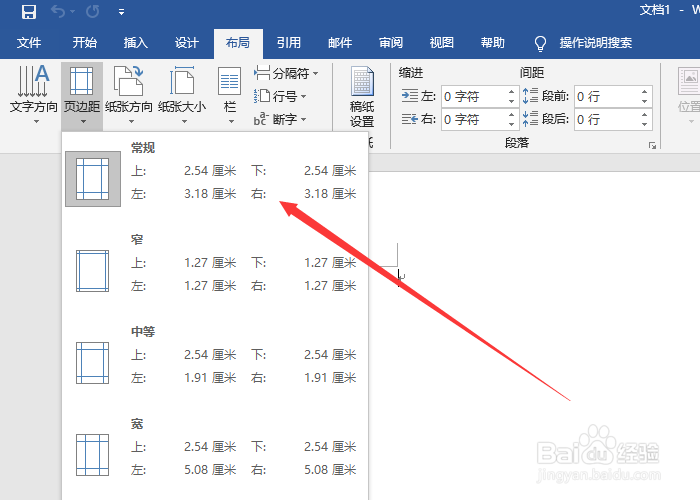Screen dimensions: 700x500
Task: Open the 纸张方向 orientation menu
Action: point(129,96)
